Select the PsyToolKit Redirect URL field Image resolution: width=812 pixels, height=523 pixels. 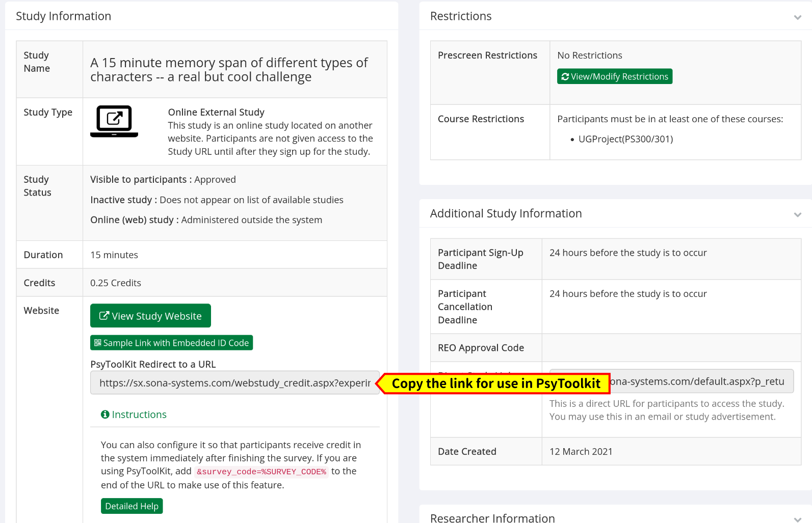[x=235, y=383]
